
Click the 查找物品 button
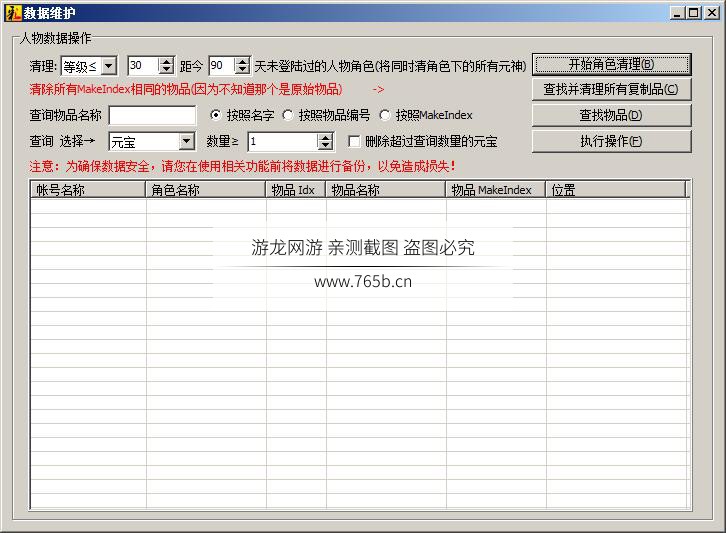611,115
